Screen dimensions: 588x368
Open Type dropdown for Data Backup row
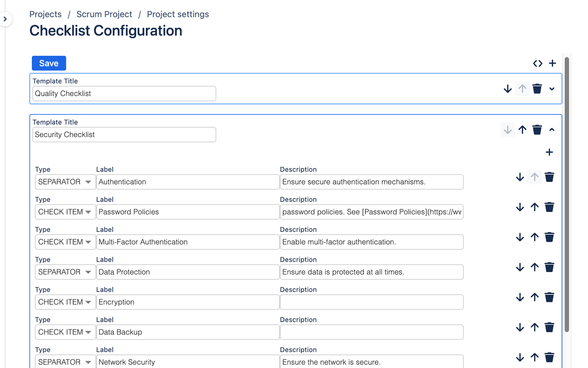point(65,332)
